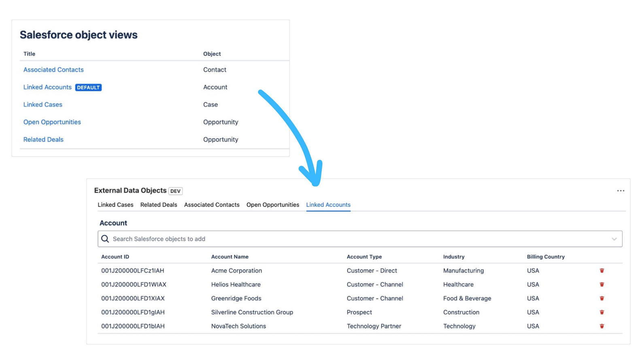
Task: Open the Linked Cases view link
Action: 43,104
